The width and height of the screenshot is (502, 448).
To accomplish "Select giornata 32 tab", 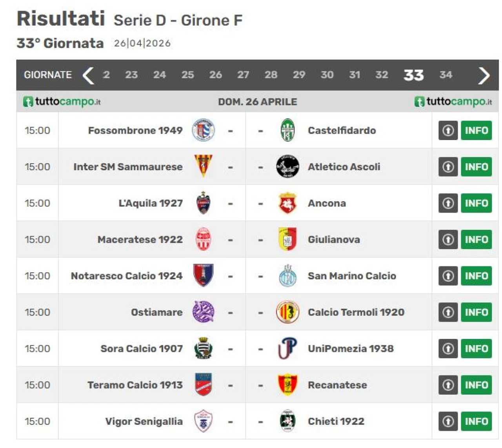I will tap(382, 75).
